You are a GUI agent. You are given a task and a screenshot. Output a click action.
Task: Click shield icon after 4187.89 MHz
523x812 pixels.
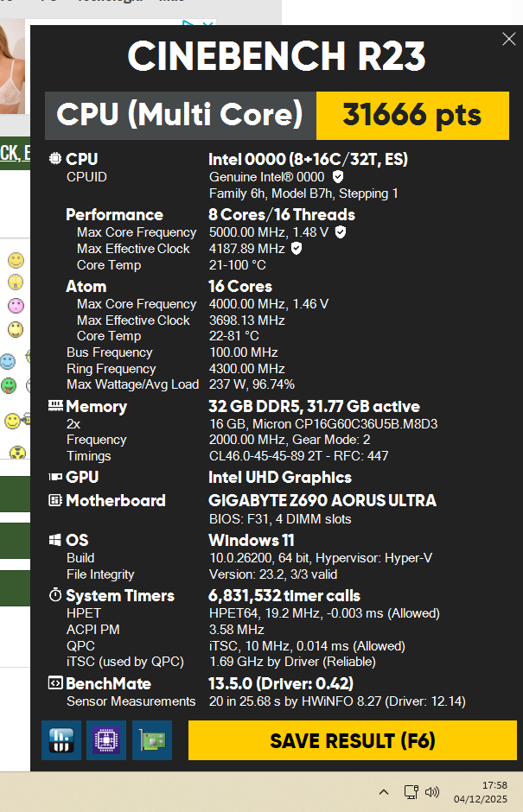[x=296, y=249]
